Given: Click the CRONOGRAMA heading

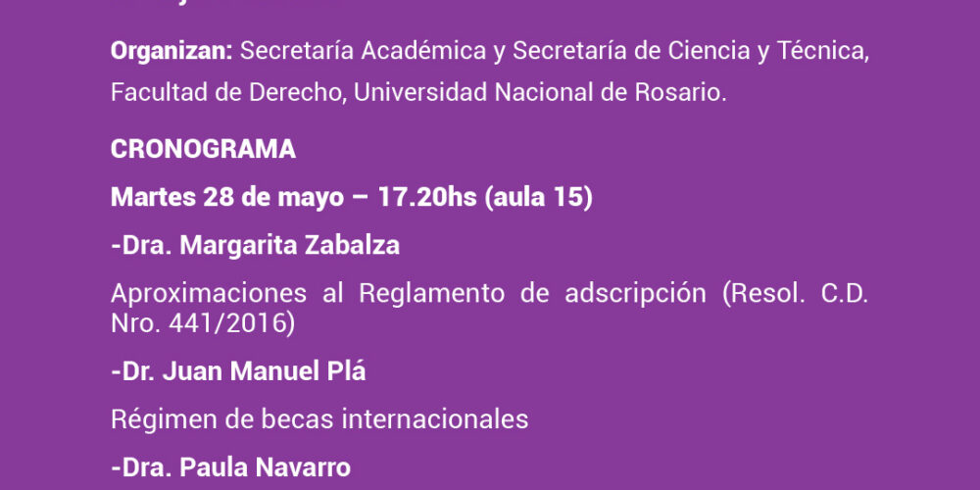Looking at the screenshot, I should pyautogui.click(x=203, y=149).
